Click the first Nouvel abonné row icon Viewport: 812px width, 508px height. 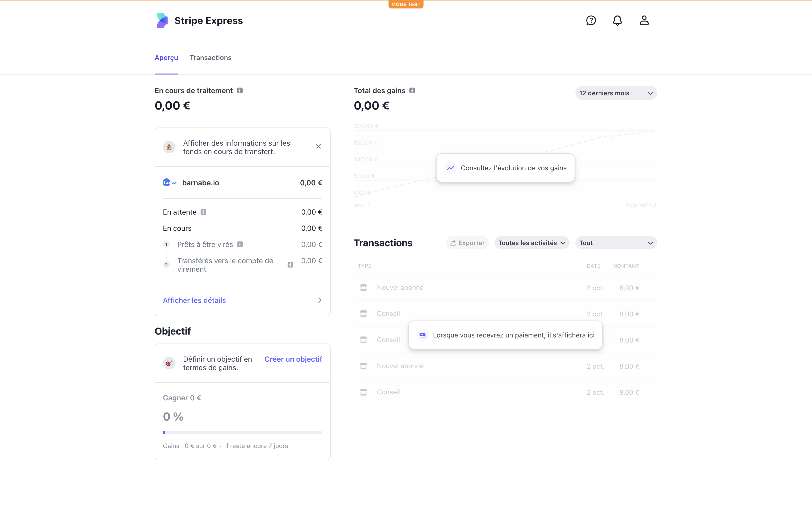pyautogui.click(x=363, y=288)
